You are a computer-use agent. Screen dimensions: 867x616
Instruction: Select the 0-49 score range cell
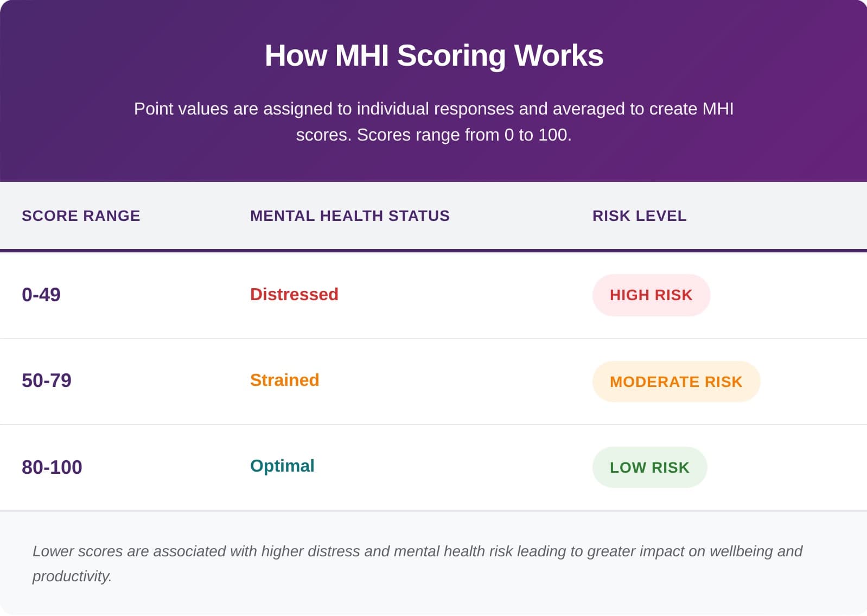tap(41, 295)
